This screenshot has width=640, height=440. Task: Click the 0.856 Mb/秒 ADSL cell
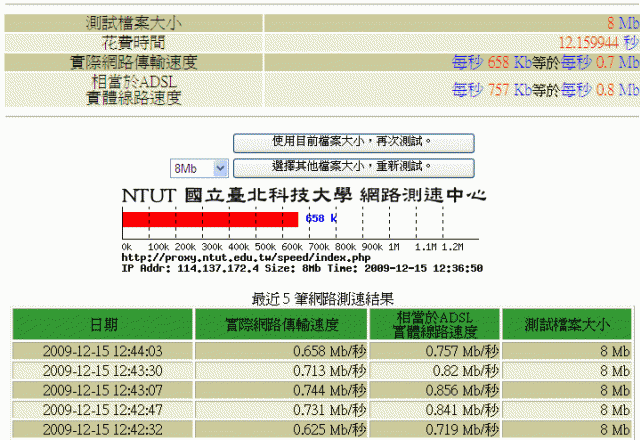(435, 390)
